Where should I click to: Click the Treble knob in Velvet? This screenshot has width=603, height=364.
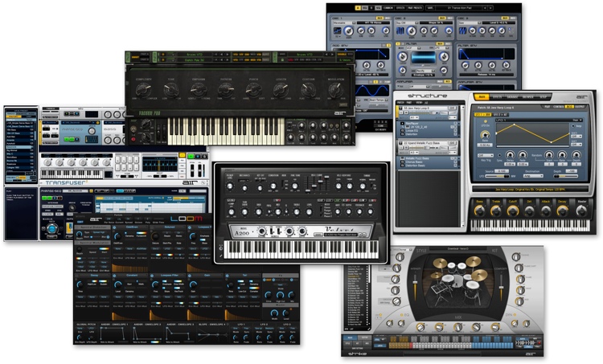point(297,212)
